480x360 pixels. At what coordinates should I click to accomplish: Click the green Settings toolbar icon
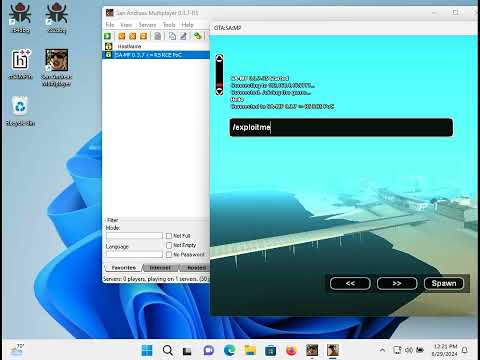pos(198,36)
